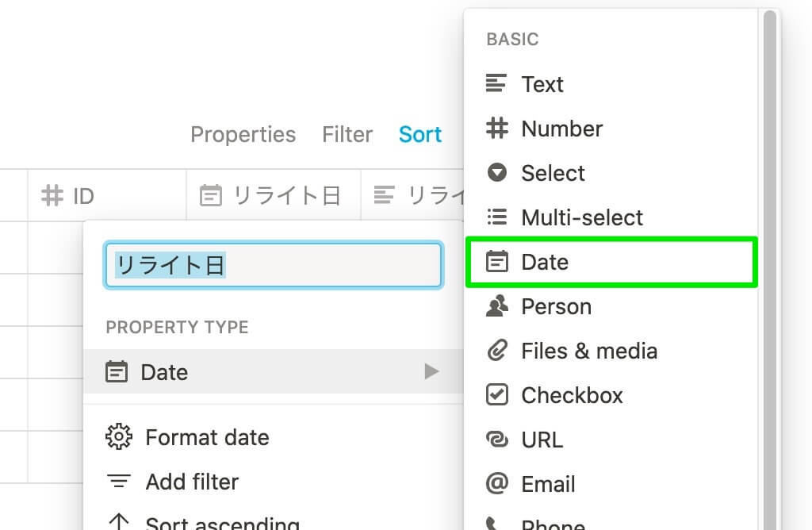Open the Sort option

coord(420,135)
